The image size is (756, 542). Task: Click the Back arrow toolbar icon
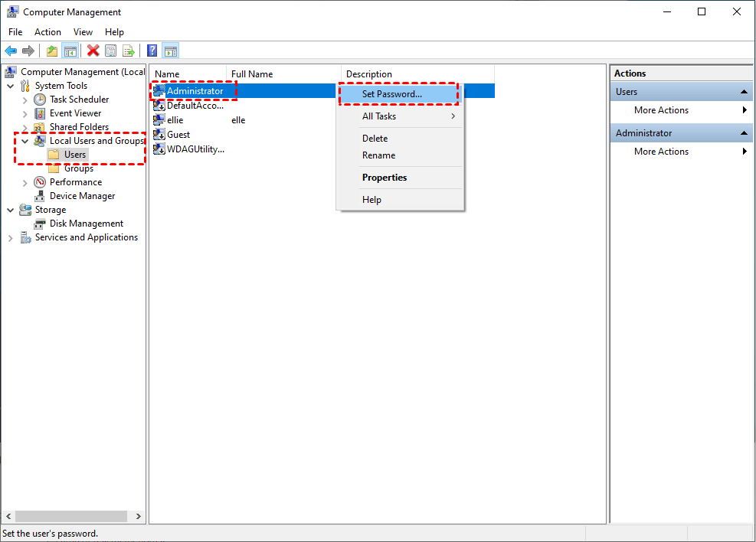pyautogui.click(x=11, y=51)
